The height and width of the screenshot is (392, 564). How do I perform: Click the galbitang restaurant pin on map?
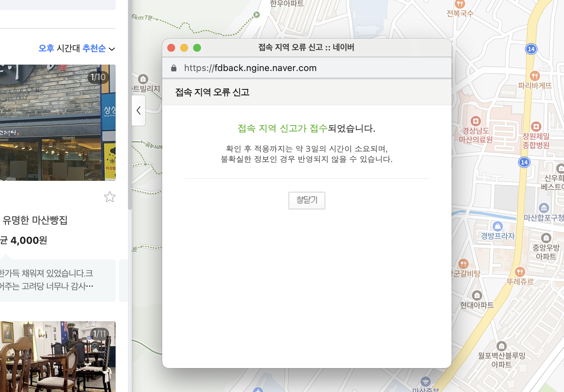point(464,264)
